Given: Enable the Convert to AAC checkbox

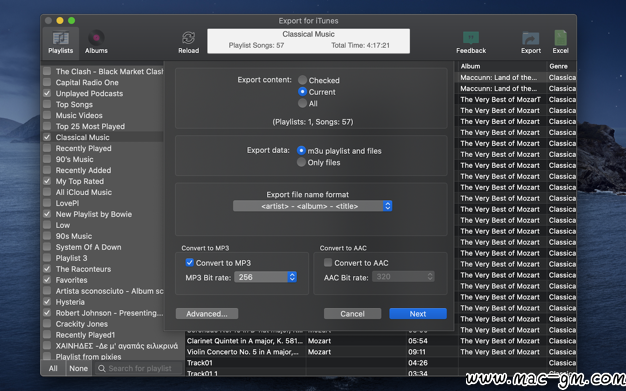Looking at the screenshot, I should tap(328, 262).
